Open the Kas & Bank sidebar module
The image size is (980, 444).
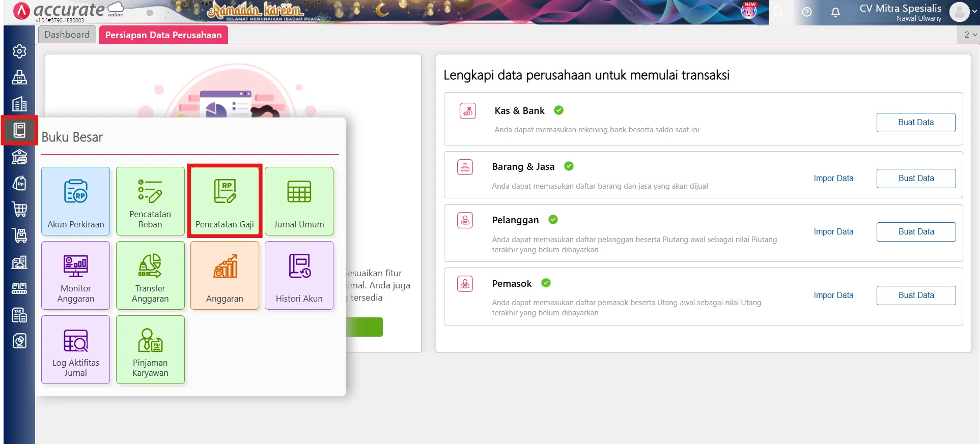click(x=19, y=157)
